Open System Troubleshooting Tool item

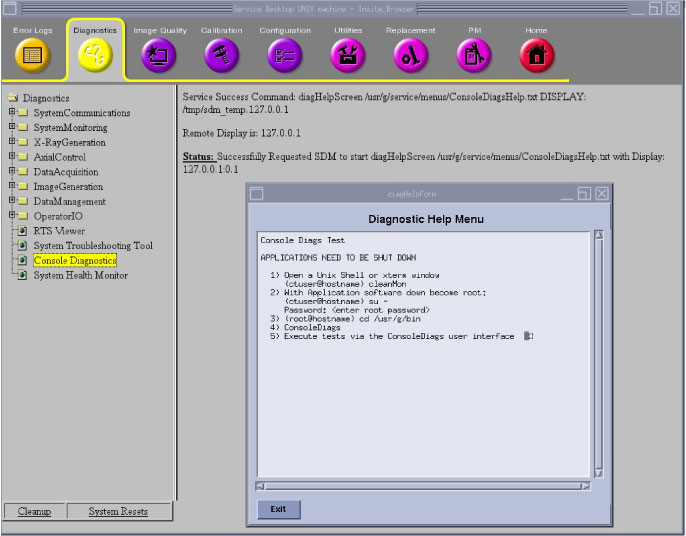(92, 246)
